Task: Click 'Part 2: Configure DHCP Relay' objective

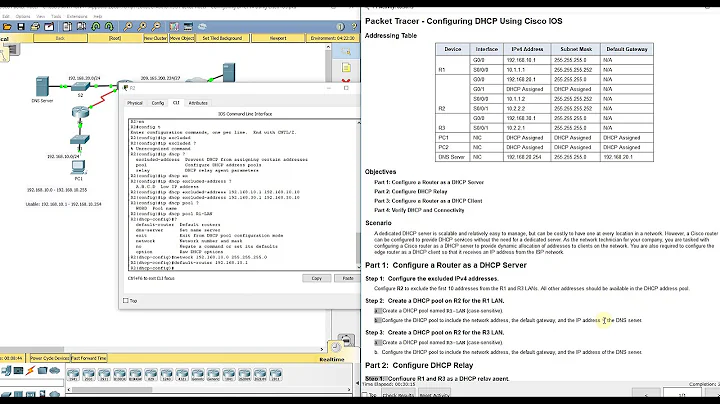Action: tap(411, 191)
